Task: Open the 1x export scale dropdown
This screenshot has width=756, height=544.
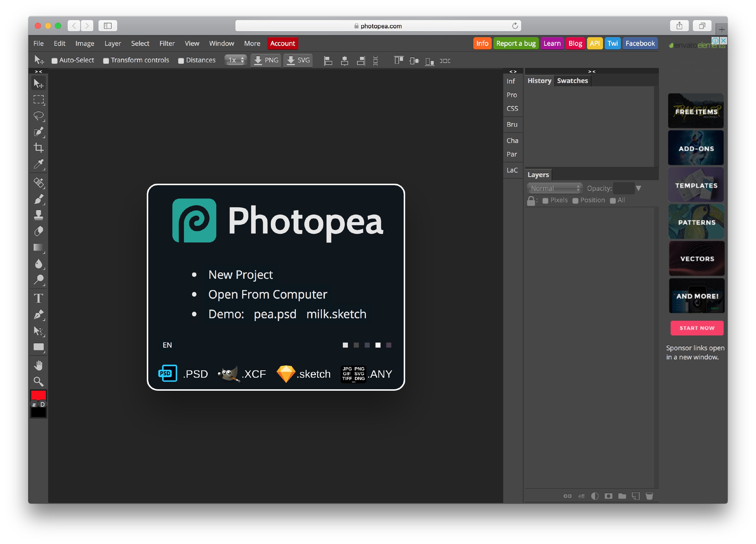Action: [236, 60]
